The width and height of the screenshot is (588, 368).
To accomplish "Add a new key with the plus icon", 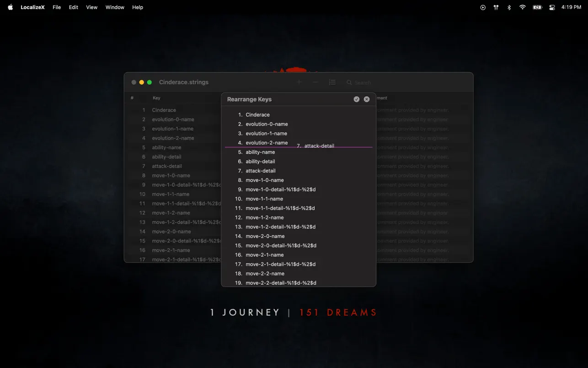I will click(x=299, y=82).
